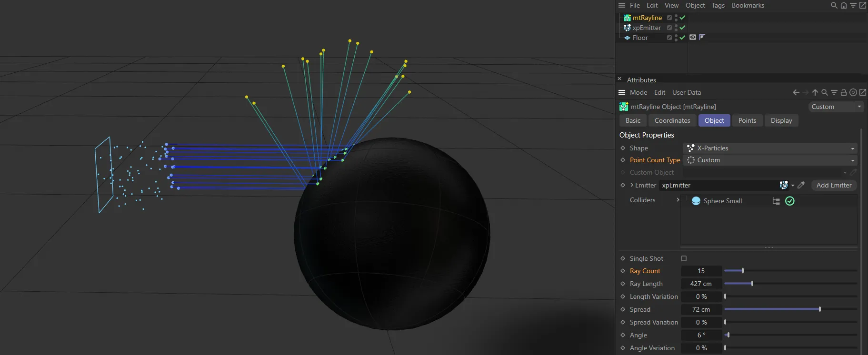868x355 pixels.
Task: Click Add Emitter button
Action: coord(834,185)
